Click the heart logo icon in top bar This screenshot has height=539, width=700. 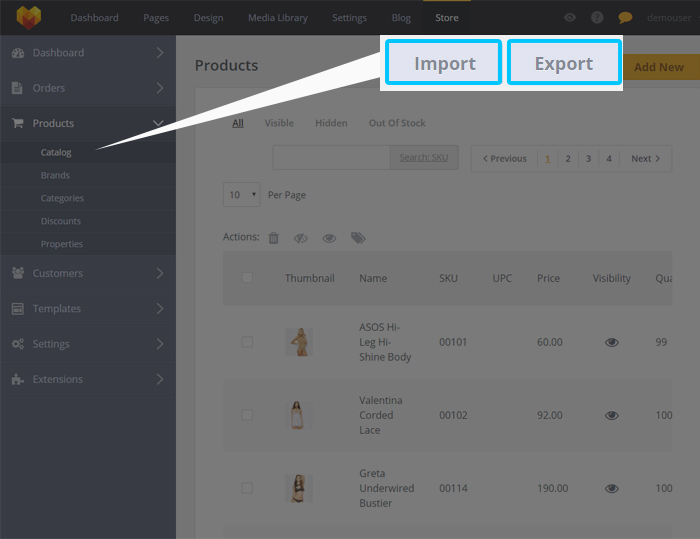29,18
